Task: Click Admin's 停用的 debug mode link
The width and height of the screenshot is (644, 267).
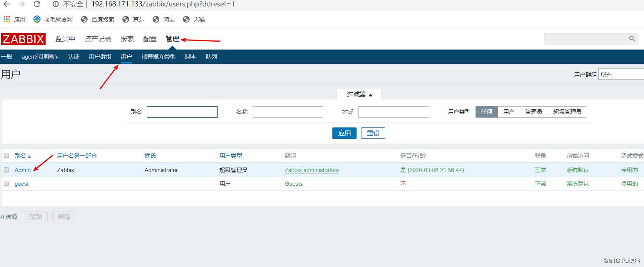Action: [x=629, y=170]
